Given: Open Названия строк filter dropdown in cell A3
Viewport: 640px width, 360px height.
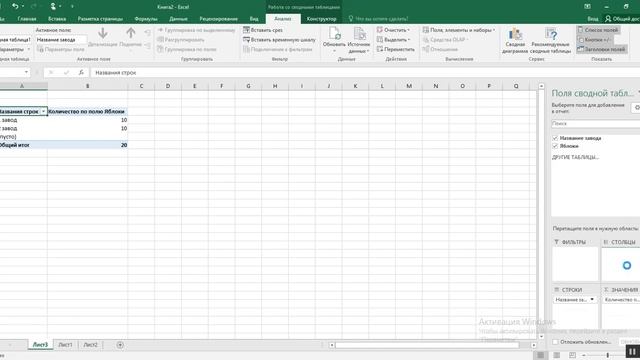Looking at the screenshot, I should (43, 111).
